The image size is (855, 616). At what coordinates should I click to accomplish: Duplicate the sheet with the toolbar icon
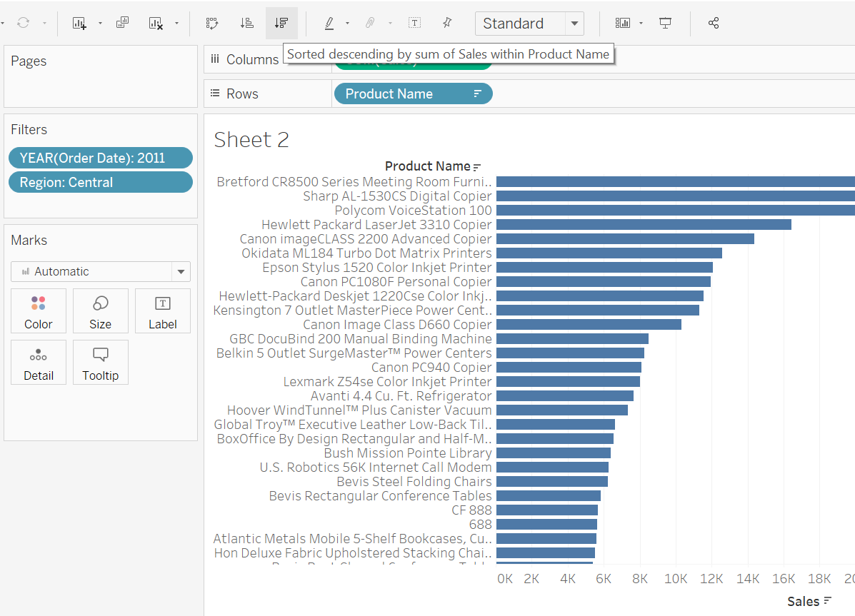[x=122, y=22]
